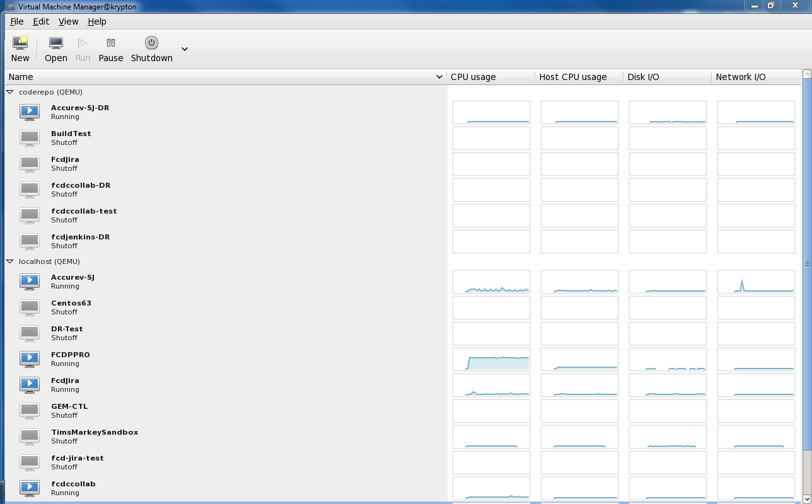Select the fcdjenkins-DR VM icon
Screen dimensions: 812x504
coord(30,241)
